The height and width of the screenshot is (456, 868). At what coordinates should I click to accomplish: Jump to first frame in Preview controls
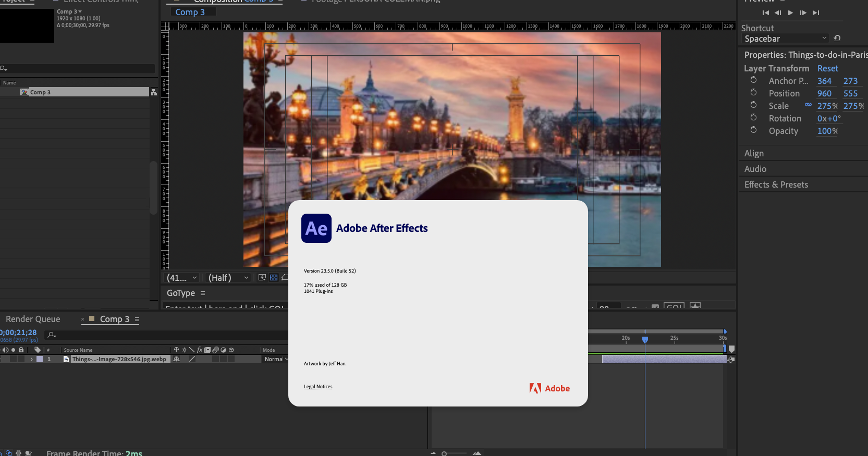(765, 13)
